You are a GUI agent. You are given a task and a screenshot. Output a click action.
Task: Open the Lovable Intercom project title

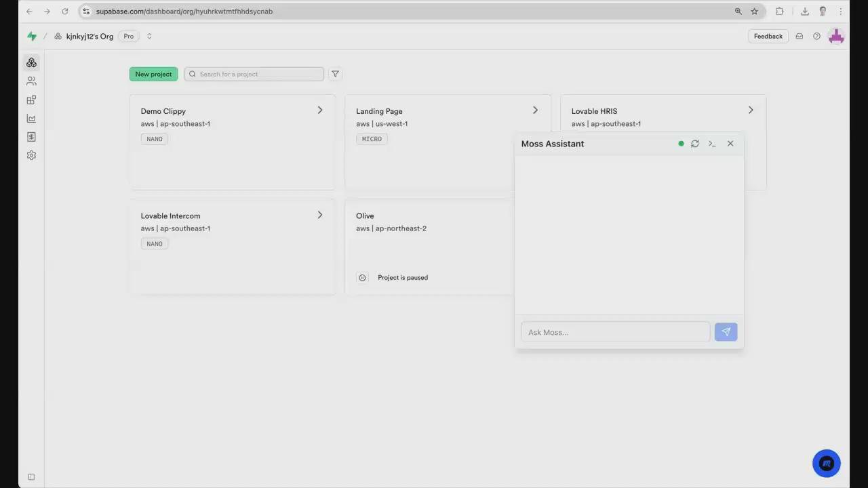pyautogui.click(x=170, y=216)
